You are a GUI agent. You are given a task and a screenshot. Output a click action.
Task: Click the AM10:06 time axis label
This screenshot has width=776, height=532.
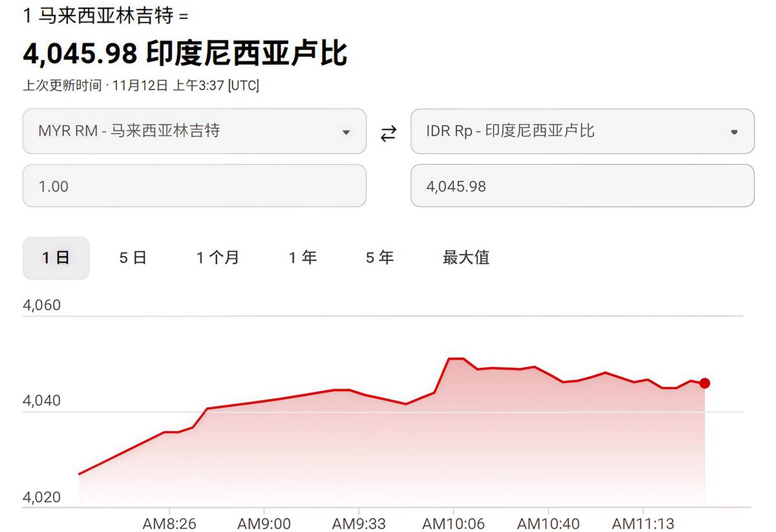click(453, 523)
